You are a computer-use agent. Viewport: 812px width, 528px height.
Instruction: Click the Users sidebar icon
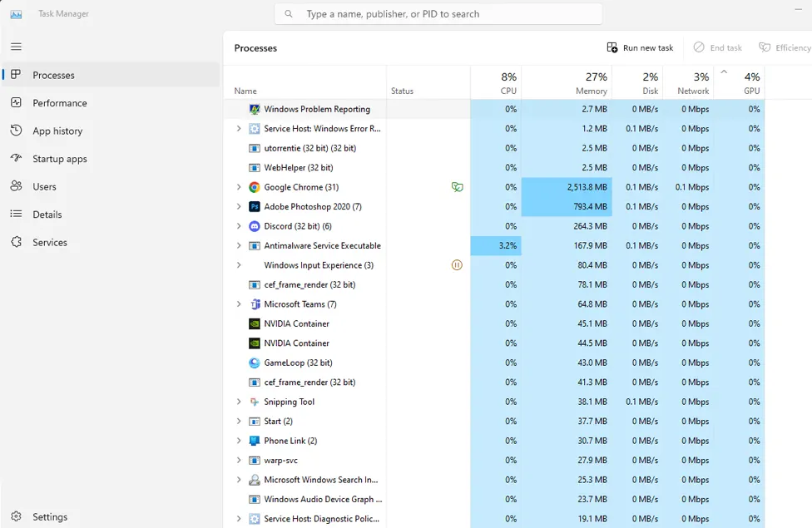16,185
